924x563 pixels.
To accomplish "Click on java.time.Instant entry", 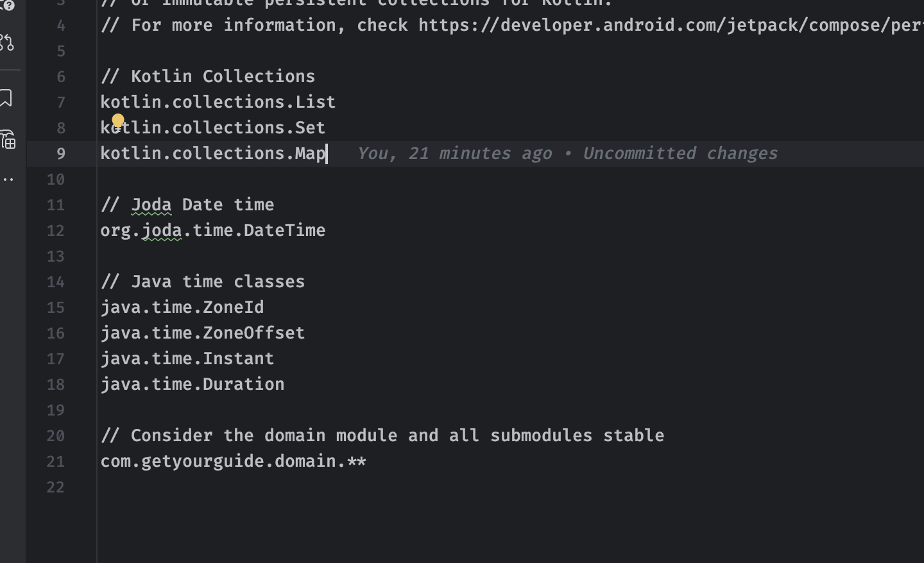I will tap(187, 359).
